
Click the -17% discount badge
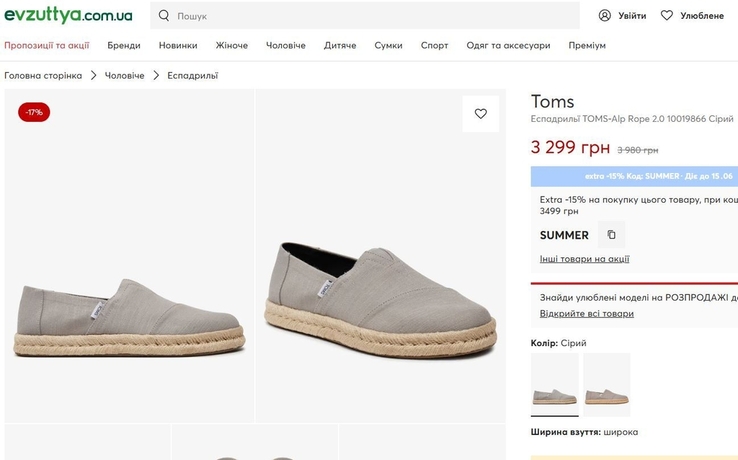point(34,112)
